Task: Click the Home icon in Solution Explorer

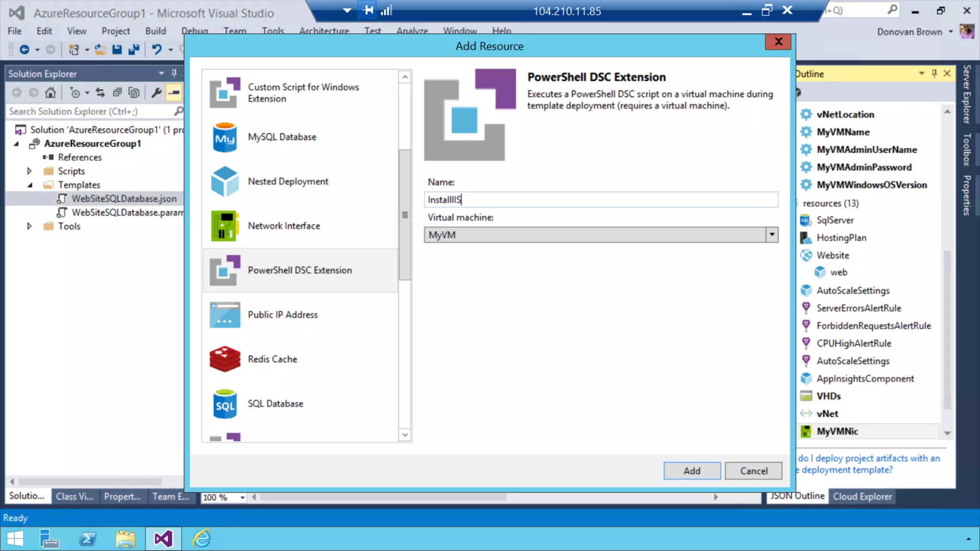Action: (x=50, y=92)
